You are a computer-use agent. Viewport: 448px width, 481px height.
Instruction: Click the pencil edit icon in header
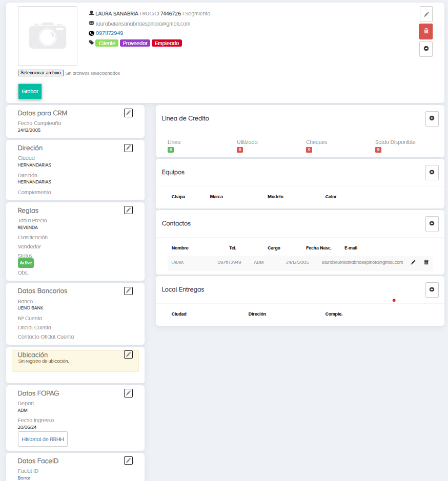426,14
